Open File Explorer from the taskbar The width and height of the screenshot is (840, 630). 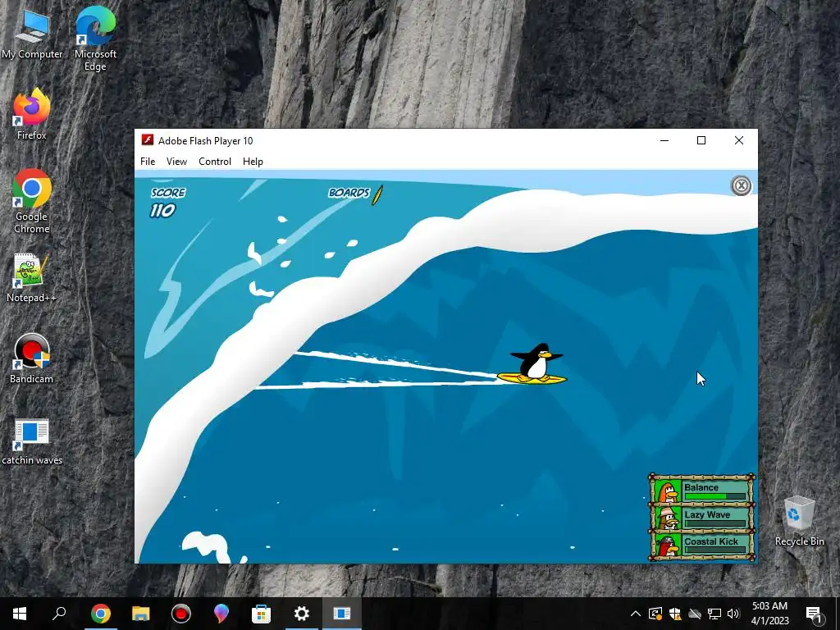point(141,614)
